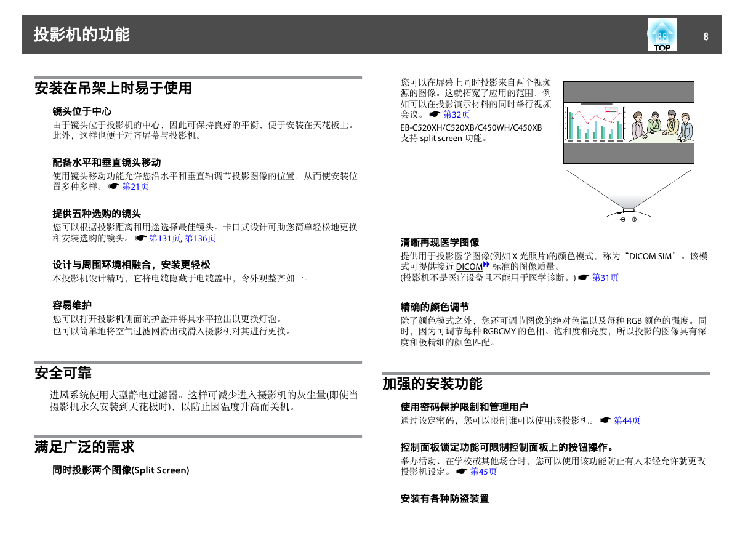The height and width of the screenshot is (535, 756).
Task: Select the heading 加强的安装功能
Action: point(432,384)
